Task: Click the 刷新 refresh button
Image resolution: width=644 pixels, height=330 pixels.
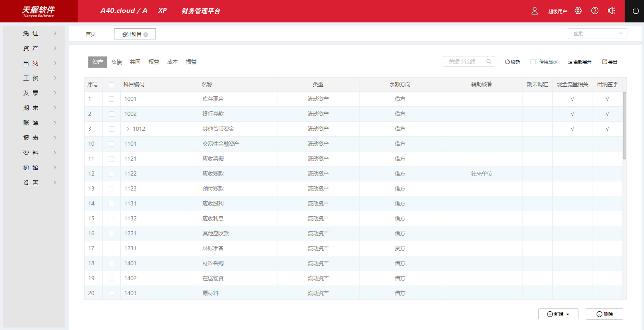Action: tap(512, 62)
